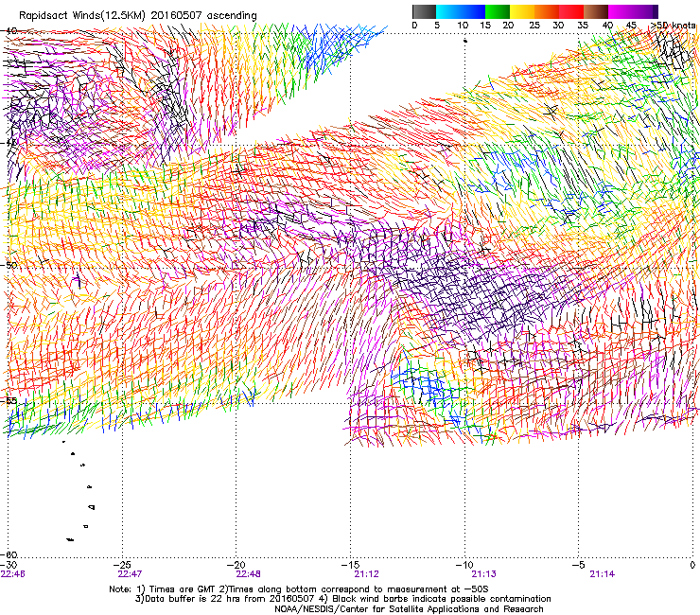Click the '21:14' overpass time label
Image resolution: width=700 pixels, height=615 pixels.
[603, 574]
